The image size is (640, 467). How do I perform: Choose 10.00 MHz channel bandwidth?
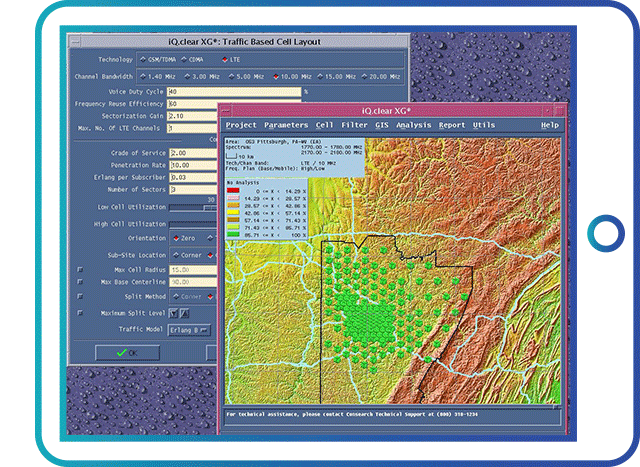click(276, 76)
